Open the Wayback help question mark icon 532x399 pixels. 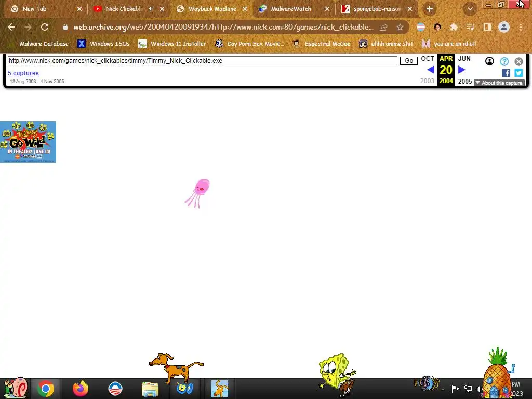pyautogui.click(x=504, y=61)
